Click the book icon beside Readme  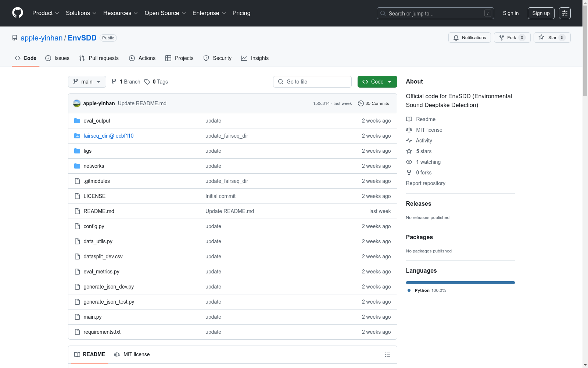point(409,119)
